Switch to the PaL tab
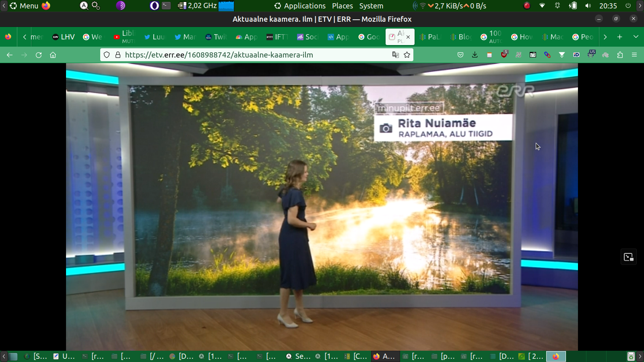 [x=431, y=37]
